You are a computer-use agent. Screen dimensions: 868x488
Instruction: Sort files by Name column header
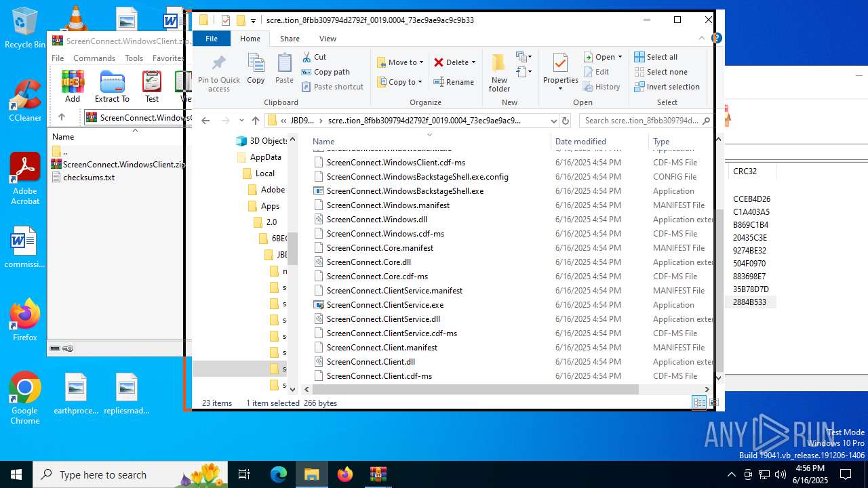323,142
